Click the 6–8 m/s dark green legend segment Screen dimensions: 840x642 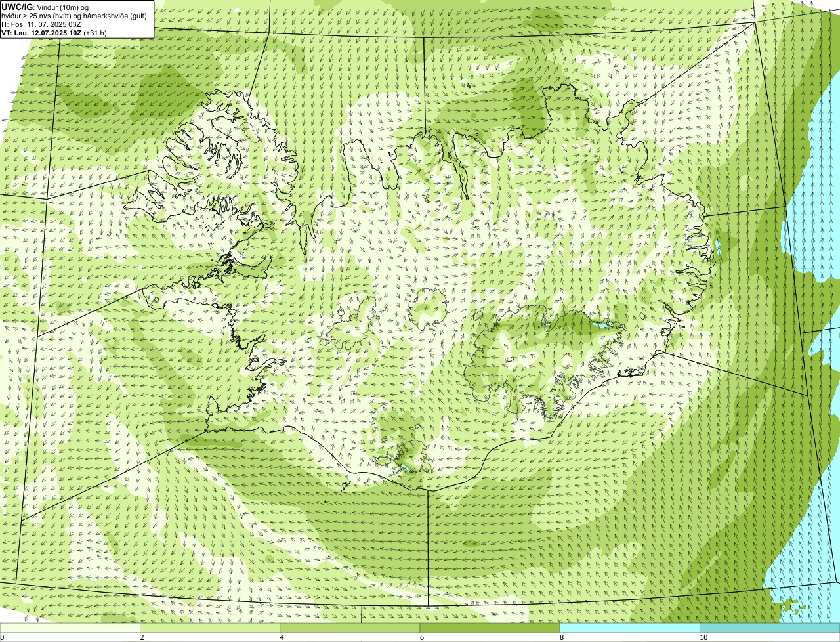[490, 628]
